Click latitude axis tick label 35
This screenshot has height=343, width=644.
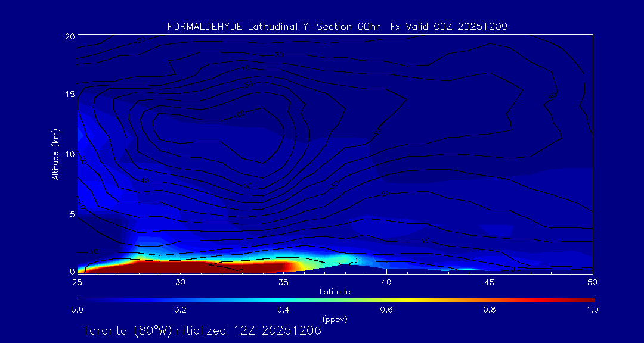[283, 281]
